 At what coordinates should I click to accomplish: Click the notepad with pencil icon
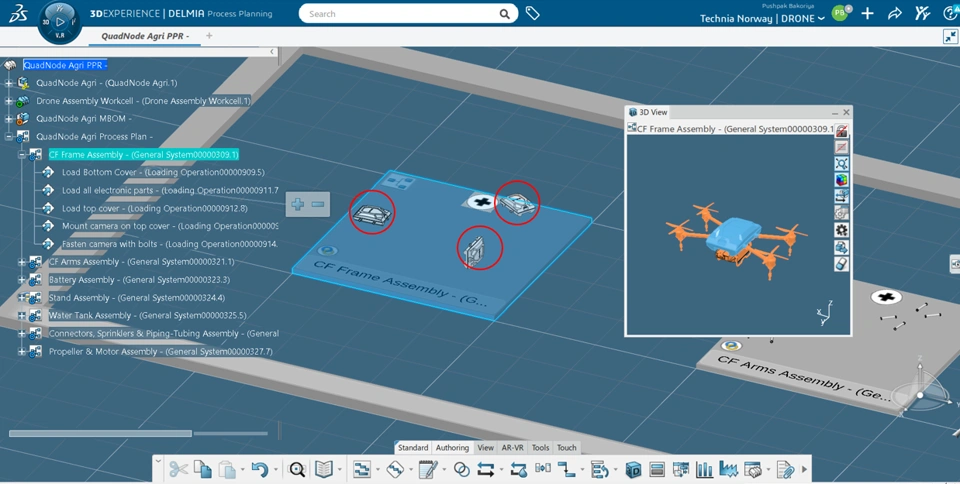click(x=428, y=469)
